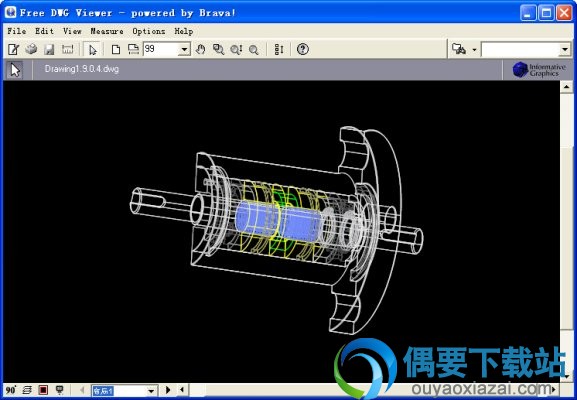577x400 pixels.
Task: Click the red background color square icon
Action: [x=43, y=390]
